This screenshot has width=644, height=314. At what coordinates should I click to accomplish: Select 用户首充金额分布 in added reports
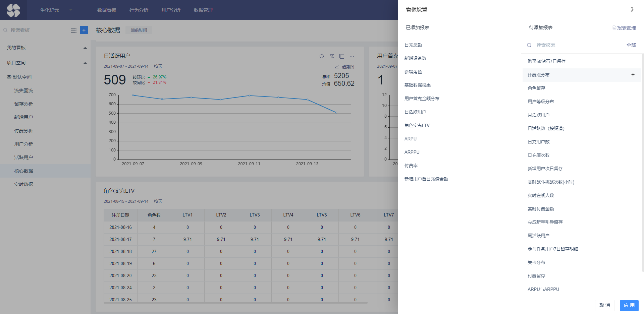[x=422, y=99]
